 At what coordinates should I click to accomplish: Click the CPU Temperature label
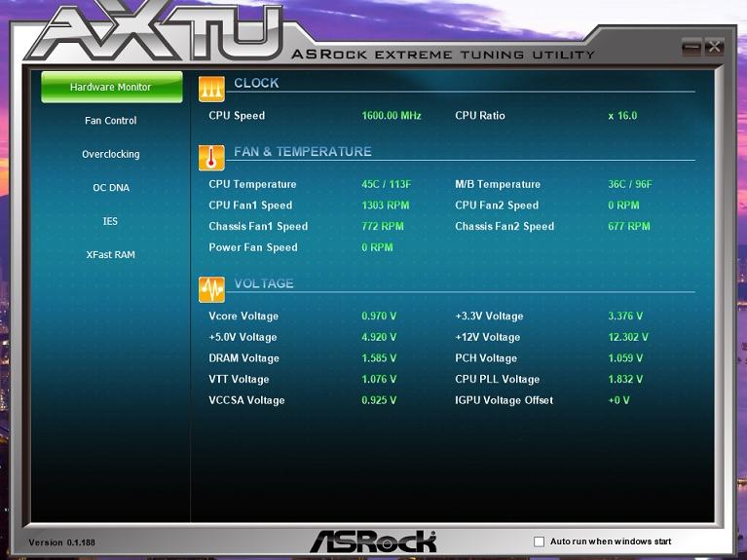(x=252, y=184)
